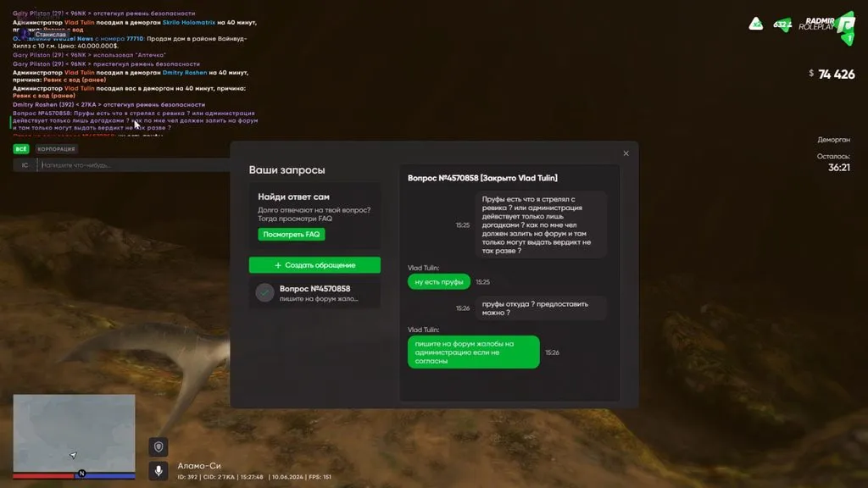Click the green пишите на форум жалобы message
868x488 pixels.
473,352
